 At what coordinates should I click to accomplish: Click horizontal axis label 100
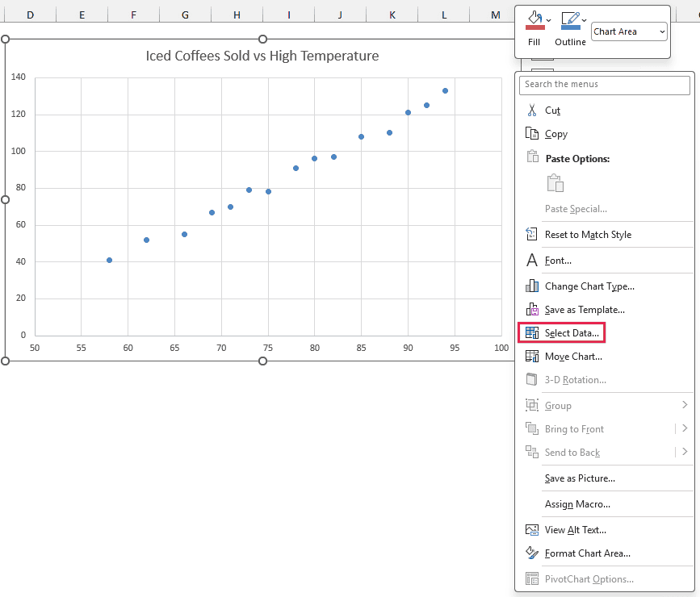pyautogui.click(x=501, y=348)
